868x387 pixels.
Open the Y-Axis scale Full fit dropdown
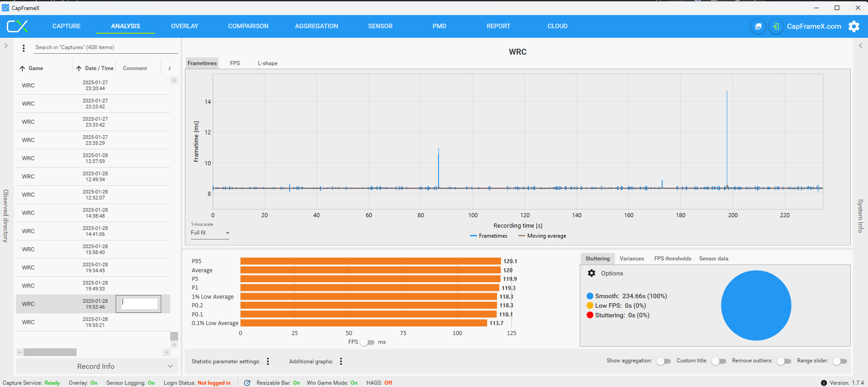coord(210,233)
